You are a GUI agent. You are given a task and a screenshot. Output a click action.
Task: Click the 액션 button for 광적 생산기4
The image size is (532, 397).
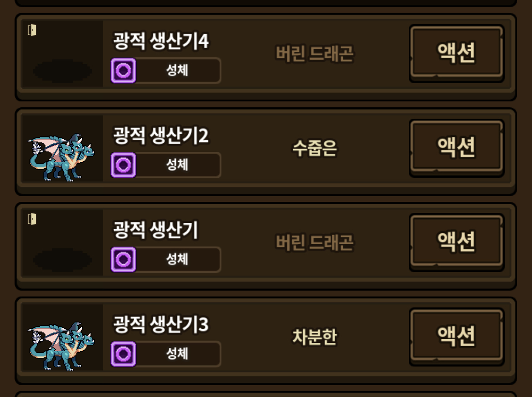(x=457, y=53)
